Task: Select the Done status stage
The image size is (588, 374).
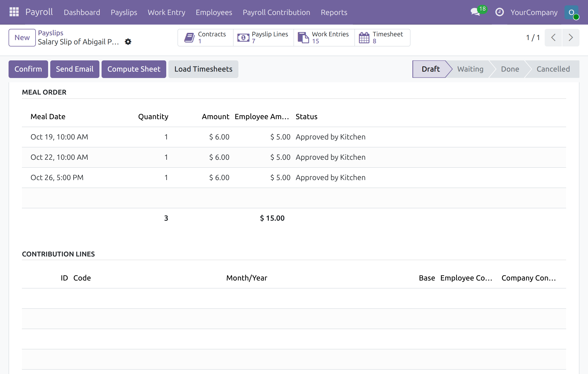Action: tap(510, 69)
